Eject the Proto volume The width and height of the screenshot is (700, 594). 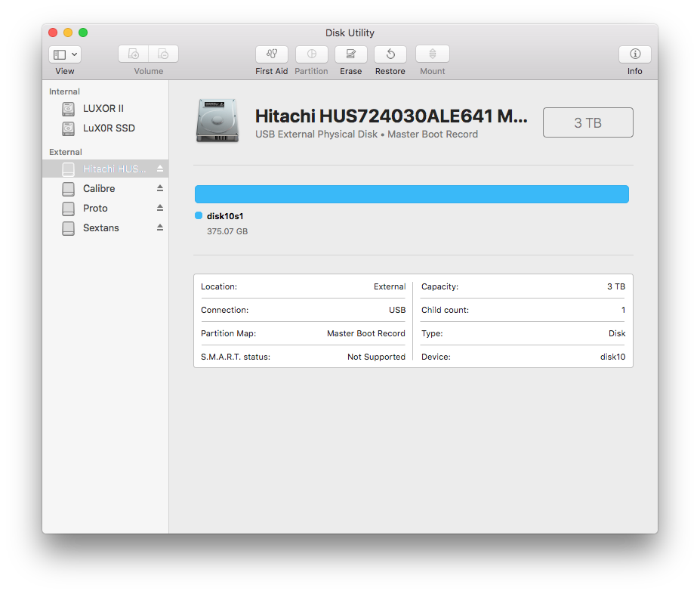point(160,208)
